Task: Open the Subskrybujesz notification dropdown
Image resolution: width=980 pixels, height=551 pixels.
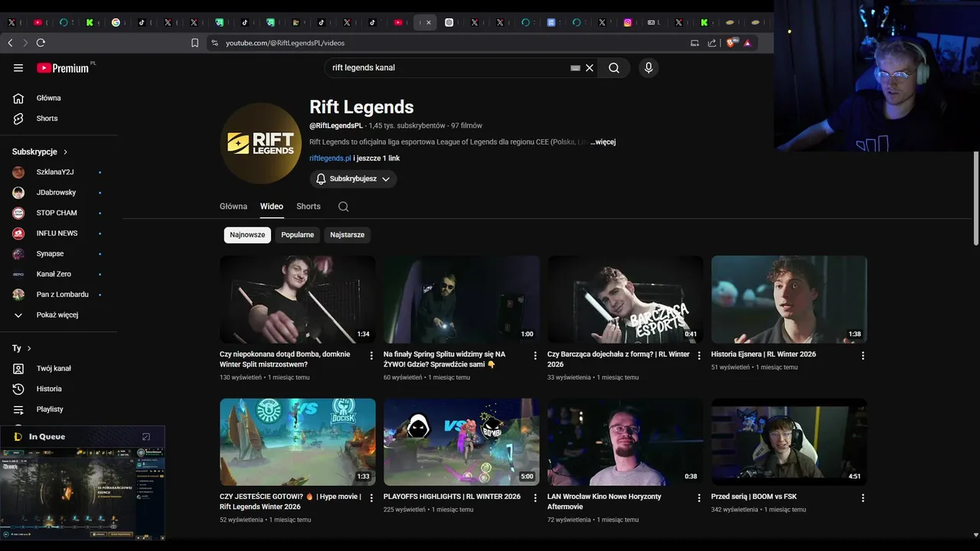Action: pos(353,179)
